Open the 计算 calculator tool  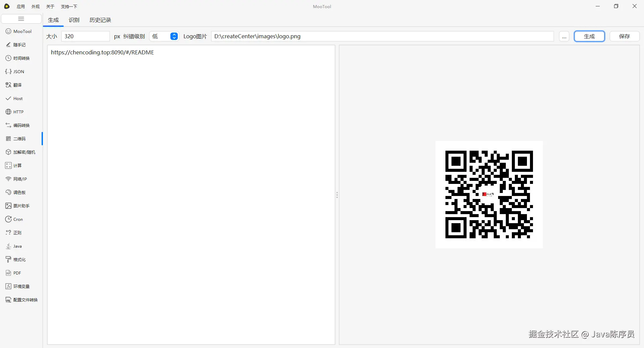point(21,165)
